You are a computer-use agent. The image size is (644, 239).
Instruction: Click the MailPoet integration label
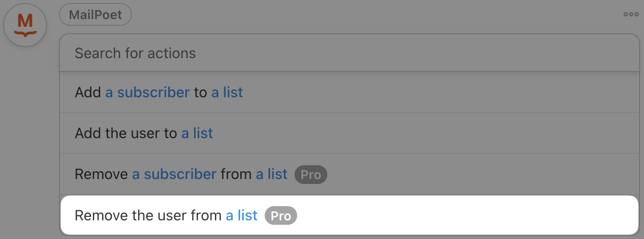click(95, 15)
